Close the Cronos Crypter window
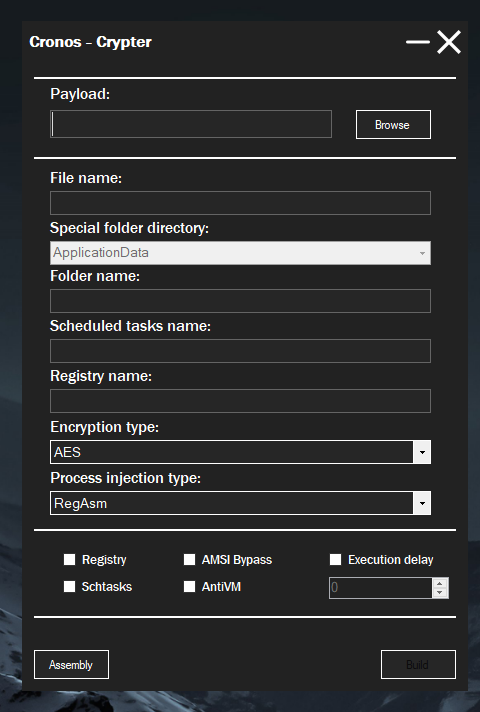Screen dimensions: 480x712 (x=449, y=42)
